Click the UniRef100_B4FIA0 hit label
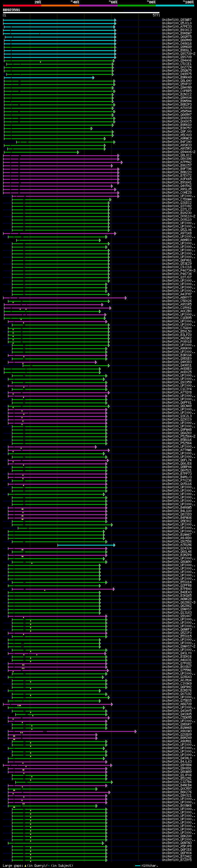This screenshot has width=197, height=868. pyautogui.click(x=177, y=142)
